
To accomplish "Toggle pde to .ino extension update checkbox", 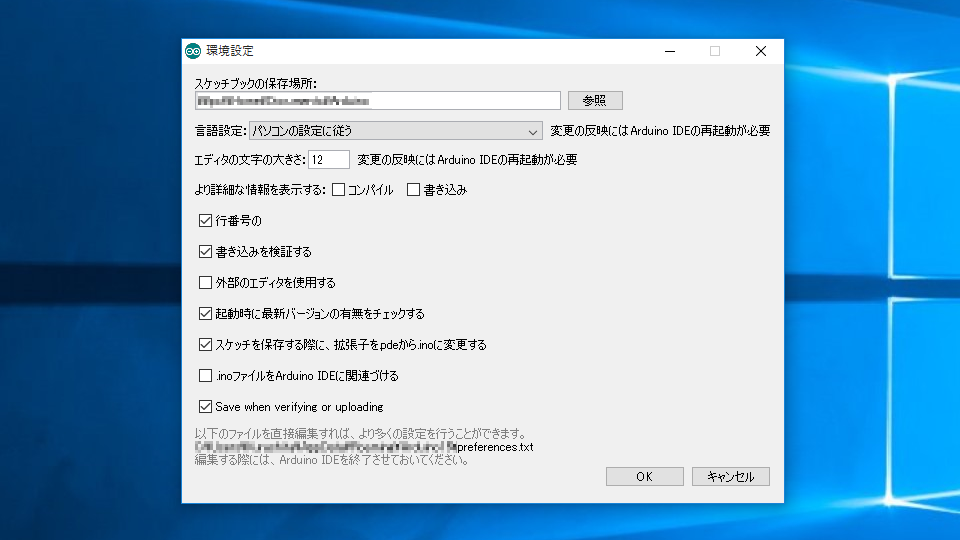I will pyautogui.click(x=205, y=345).
